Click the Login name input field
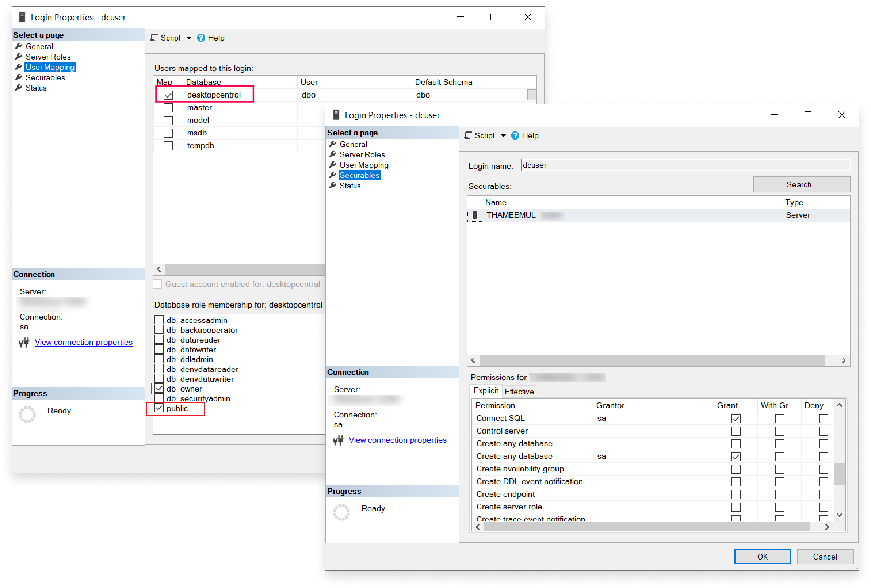The height and width of the screenshot is (588, 871). pyautogui.click(x=685, y=165)
